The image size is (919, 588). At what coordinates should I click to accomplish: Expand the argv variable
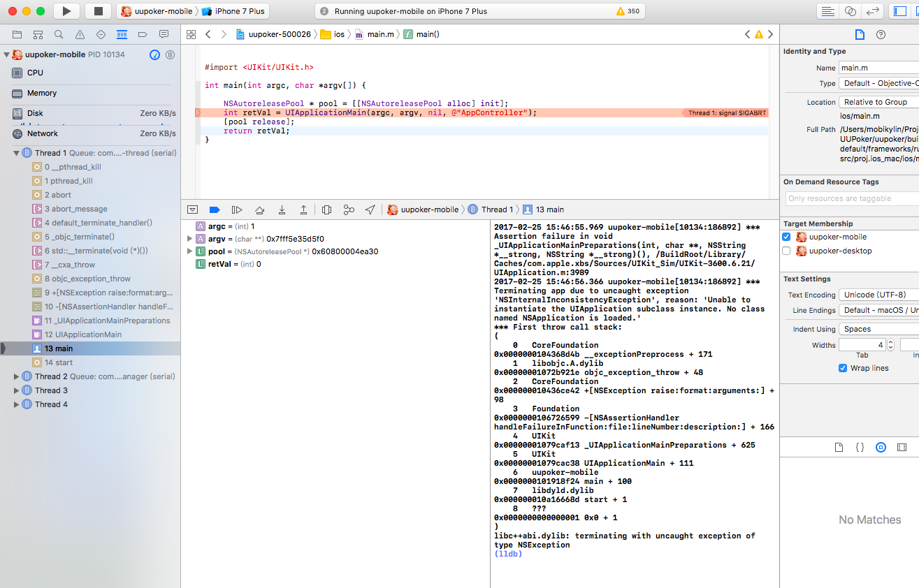pos(189,239)
